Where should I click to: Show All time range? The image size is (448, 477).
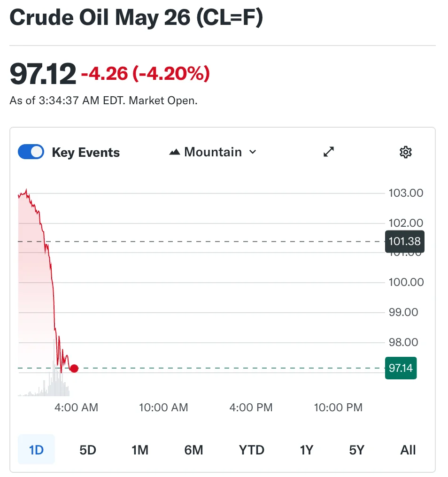[x=408, y=450]
